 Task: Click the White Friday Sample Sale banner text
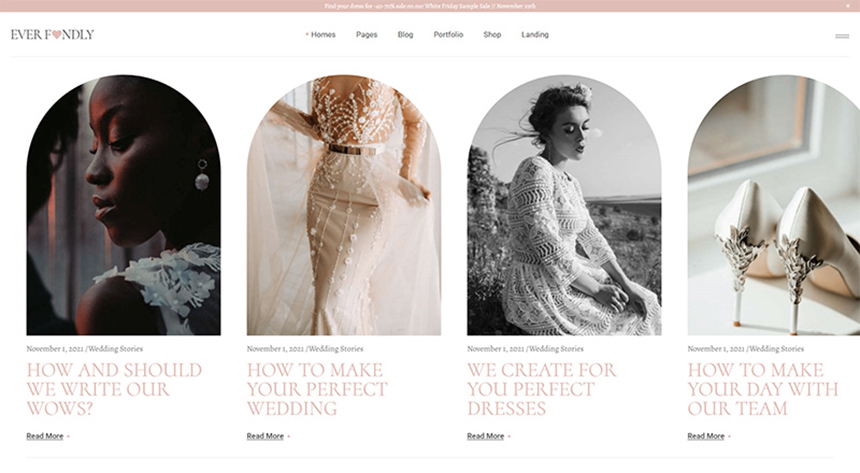[x=430, y=6]
